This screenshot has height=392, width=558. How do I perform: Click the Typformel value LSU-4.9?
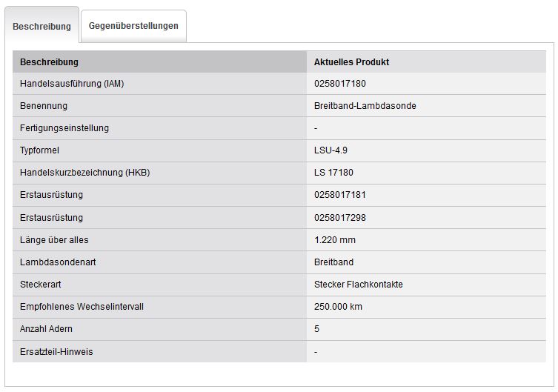[331, 150]
